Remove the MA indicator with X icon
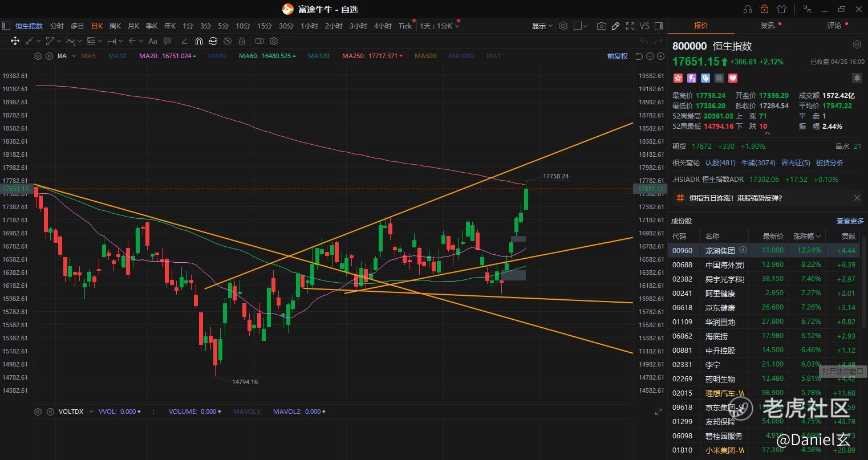This screenshot has height=460, width=868. (x=49, y=56)
